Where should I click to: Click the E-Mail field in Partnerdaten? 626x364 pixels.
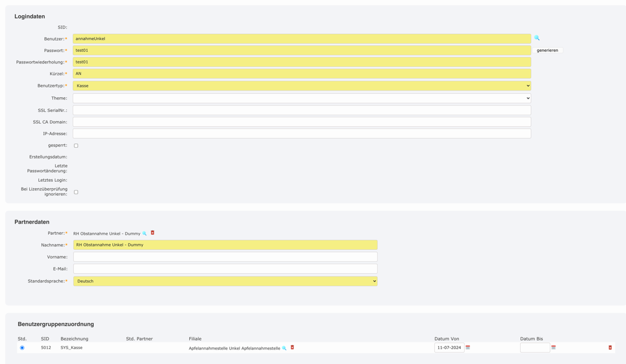coord(224,268)
